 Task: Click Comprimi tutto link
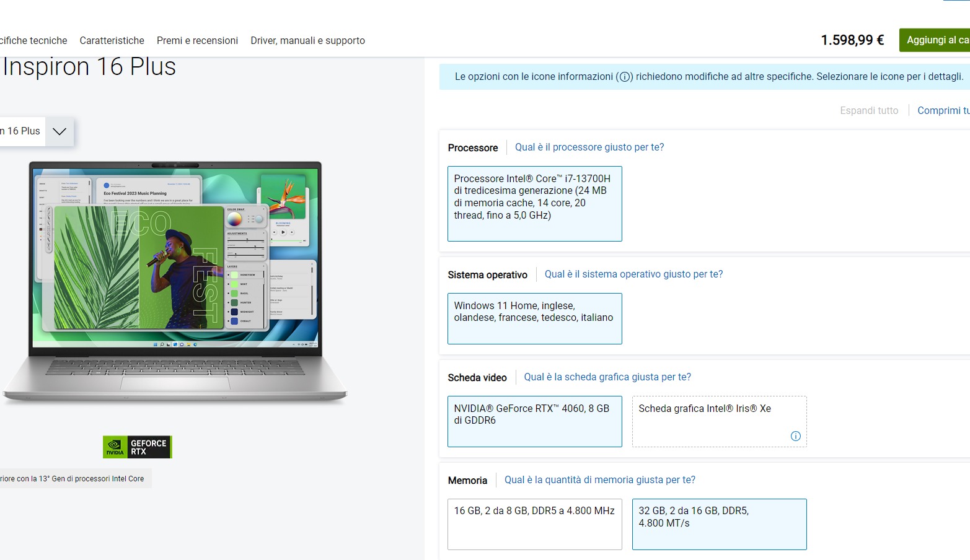[943, 110]
